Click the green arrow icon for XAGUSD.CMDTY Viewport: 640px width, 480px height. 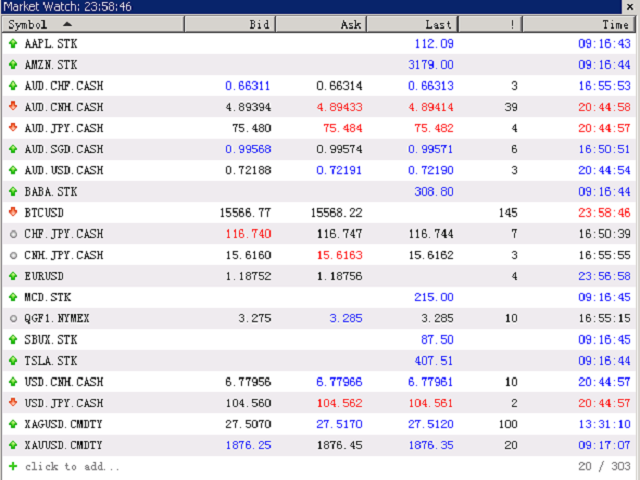pyautogui.click(x=13, y=424)
